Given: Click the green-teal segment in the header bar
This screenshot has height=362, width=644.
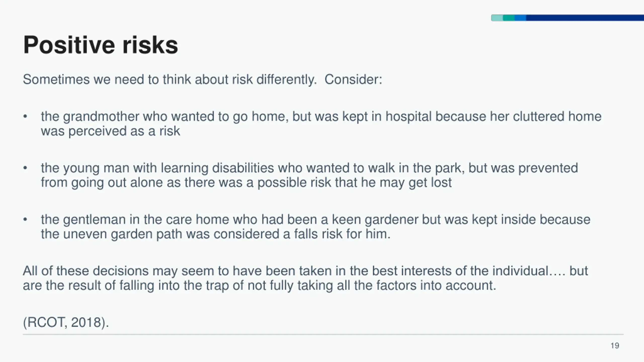Looking at the screenshot, I should click(509, 18).
